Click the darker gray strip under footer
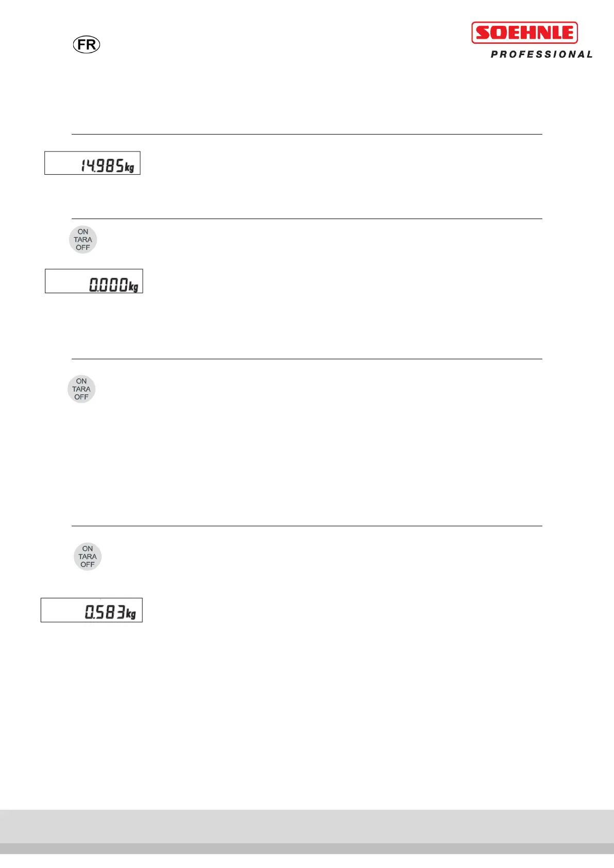Screen dimensions: 614x868 tap(307, 848)
